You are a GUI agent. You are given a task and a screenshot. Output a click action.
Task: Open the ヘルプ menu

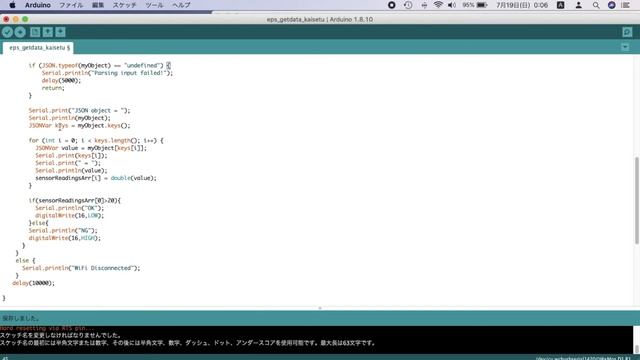click(181, 5)
